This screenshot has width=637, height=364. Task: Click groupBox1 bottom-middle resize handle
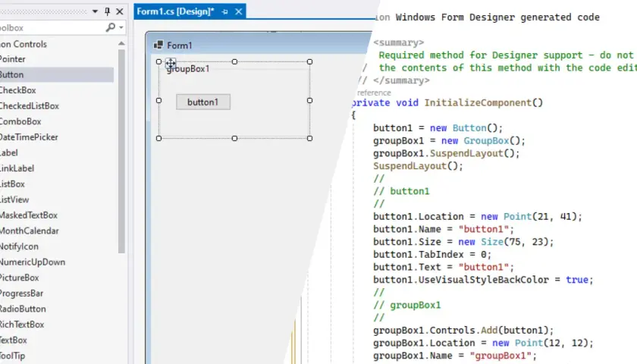[234, 139]
